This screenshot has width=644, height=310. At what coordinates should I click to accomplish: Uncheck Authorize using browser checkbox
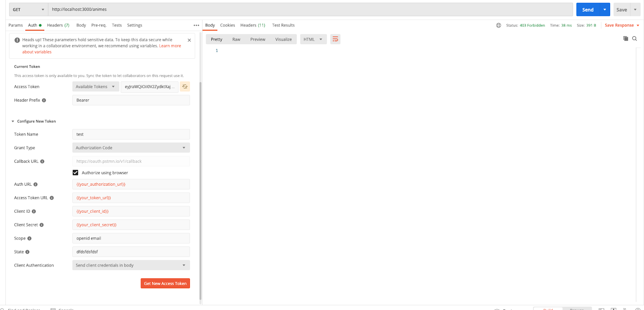tap(75, 173)
